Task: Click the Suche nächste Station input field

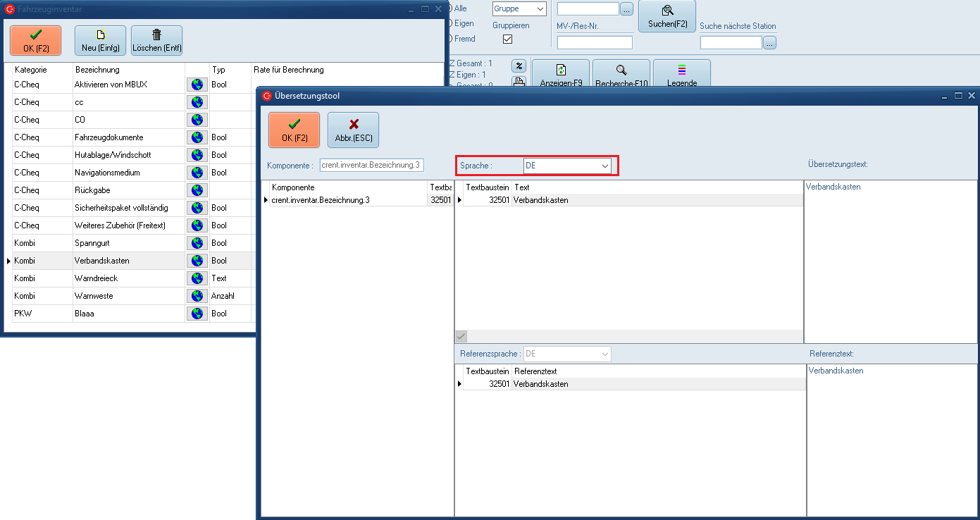Action: tap(731, 43)
